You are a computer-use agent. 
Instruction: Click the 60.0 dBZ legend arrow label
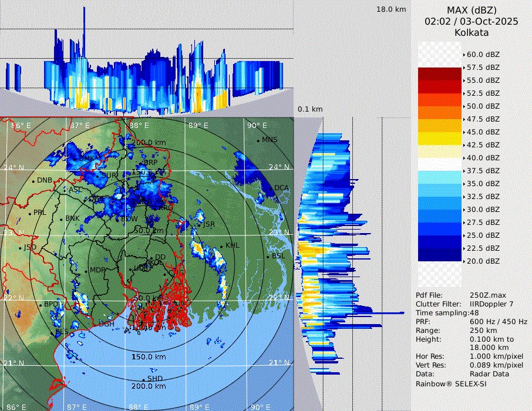tap(483, 55)
